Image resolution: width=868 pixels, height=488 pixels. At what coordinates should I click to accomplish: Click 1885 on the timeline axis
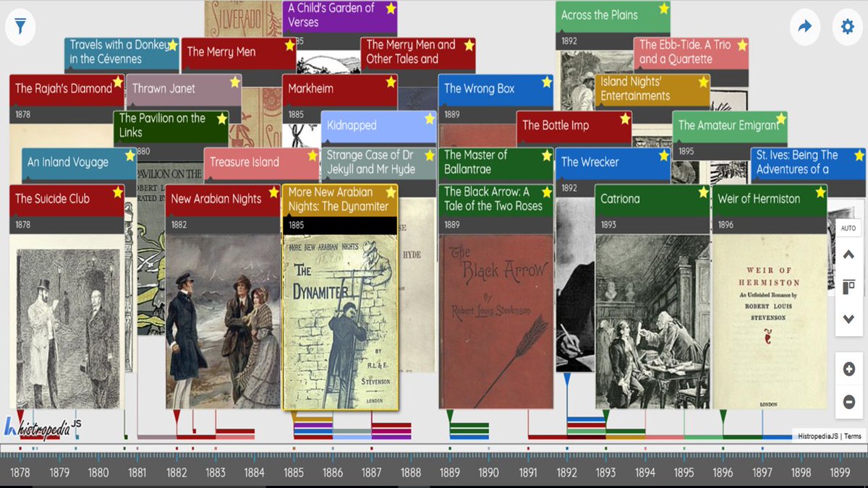[294, 473]
